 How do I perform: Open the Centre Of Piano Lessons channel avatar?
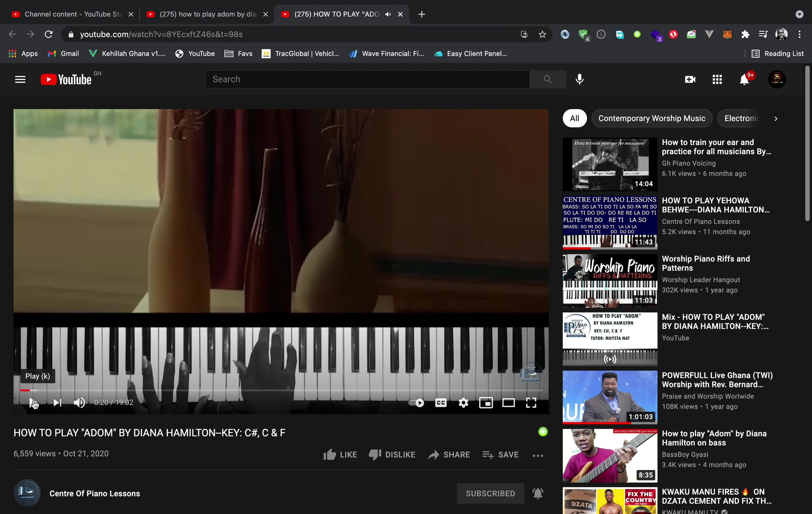[27, 493]
